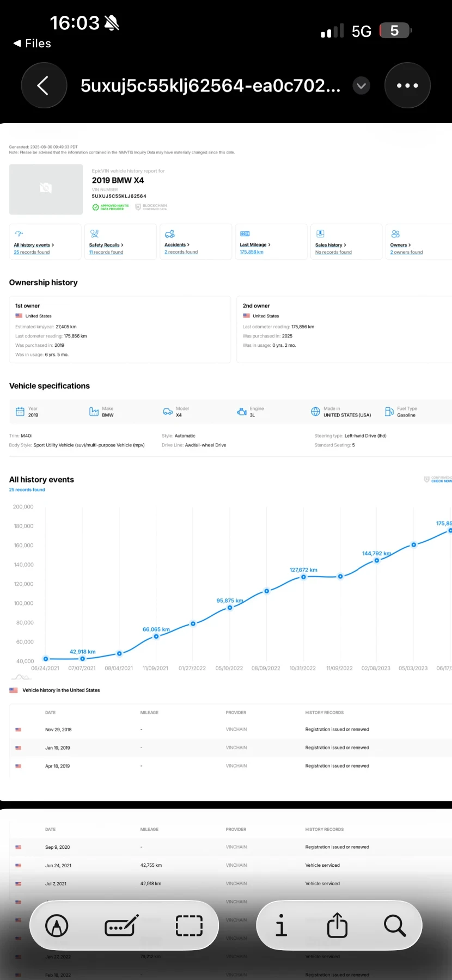Open the form fill signature tool
Image resolution: width=452 pixels, height=980 pixels.
(121, 925)
